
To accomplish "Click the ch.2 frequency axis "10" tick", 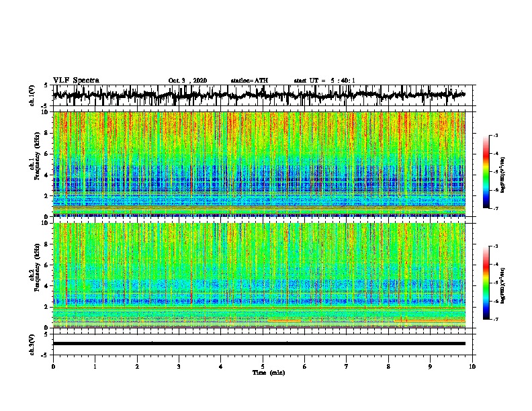I will coord(46,223).
